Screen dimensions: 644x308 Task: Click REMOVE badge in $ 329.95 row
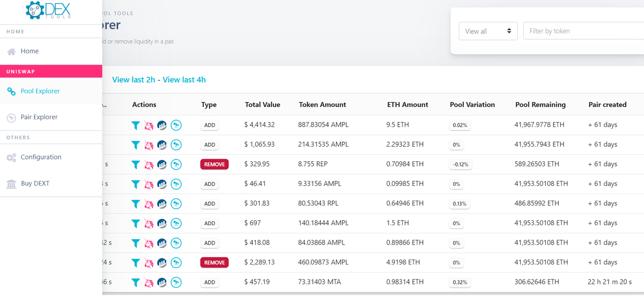coord(214,164)
